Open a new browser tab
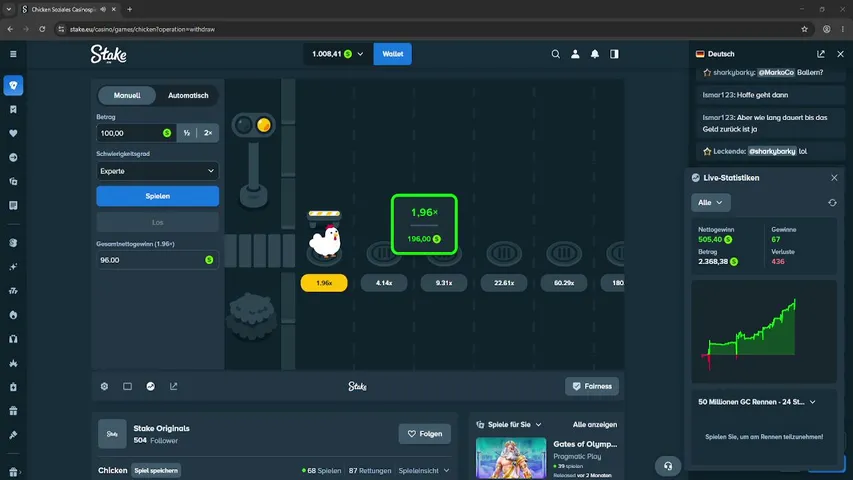853x480 pixels. click(x=129, y=9)
